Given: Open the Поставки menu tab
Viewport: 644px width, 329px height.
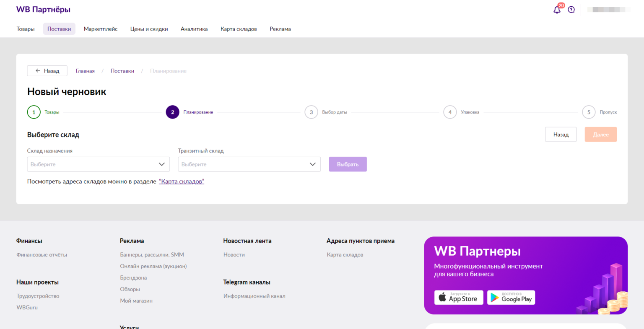Looking at the screenshot, I should click(x=59, y=29).
